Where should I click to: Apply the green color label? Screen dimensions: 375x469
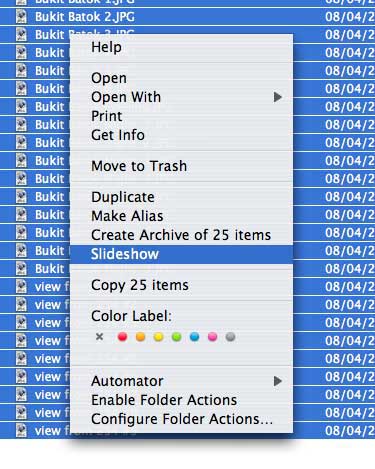(177, 337)
